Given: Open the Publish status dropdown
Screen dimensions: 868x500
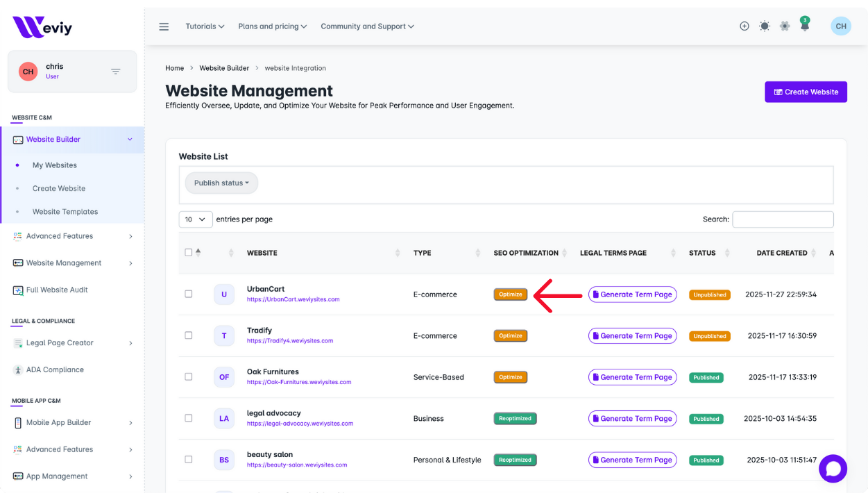Looking at the screenshot, I should click(x=221, y=183).
